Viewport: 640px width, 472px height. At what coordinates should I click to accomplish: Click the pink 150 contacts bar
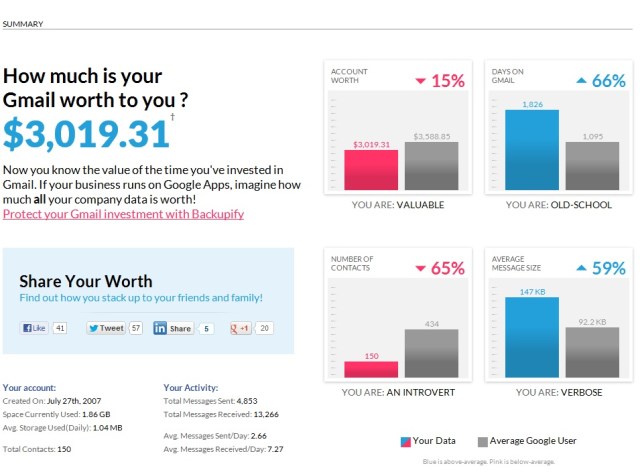coord(371,368)
